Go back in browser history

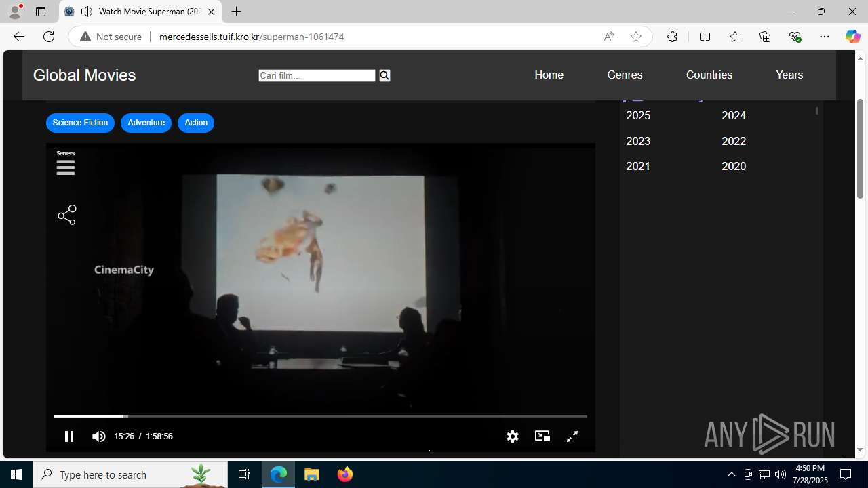(x=18, y=37)
